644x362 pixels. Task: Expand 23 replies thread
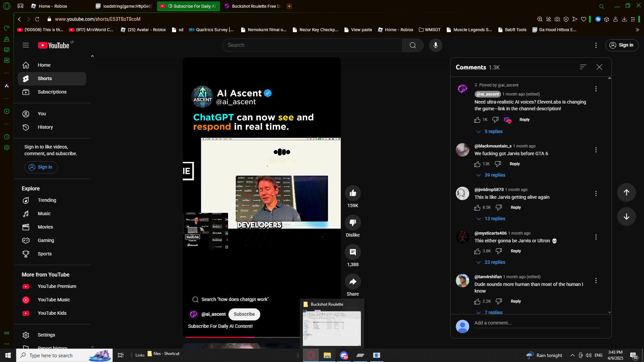coord(491,262)
